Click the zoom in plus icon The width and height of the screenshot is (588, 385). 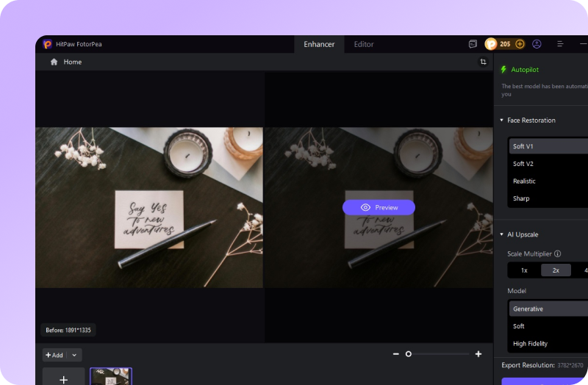tap(478, 354)
